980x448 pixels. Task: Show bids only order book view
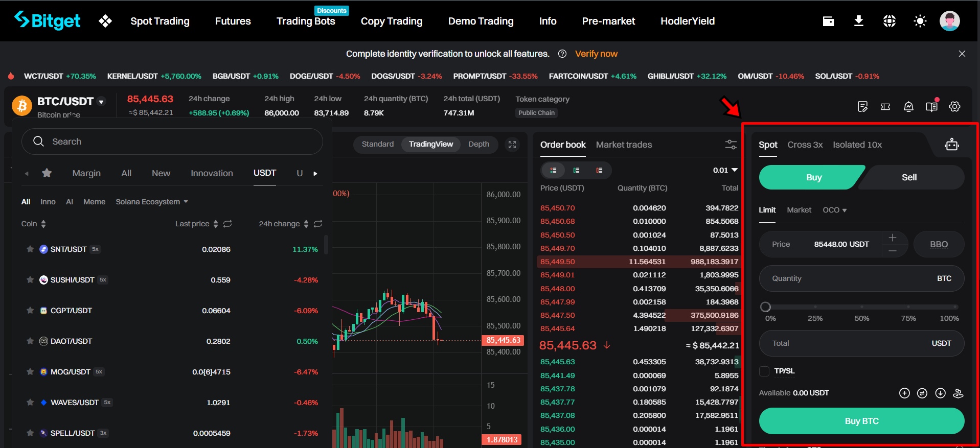[576, 170]
